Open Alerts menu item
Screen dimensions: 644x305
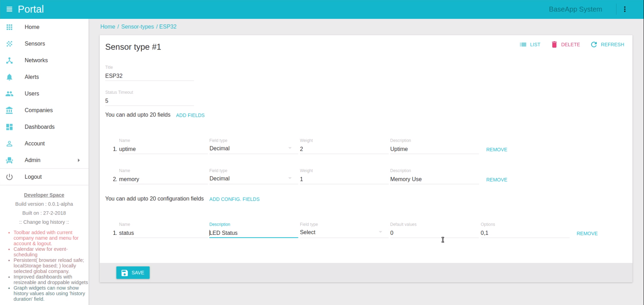point(32,77)
